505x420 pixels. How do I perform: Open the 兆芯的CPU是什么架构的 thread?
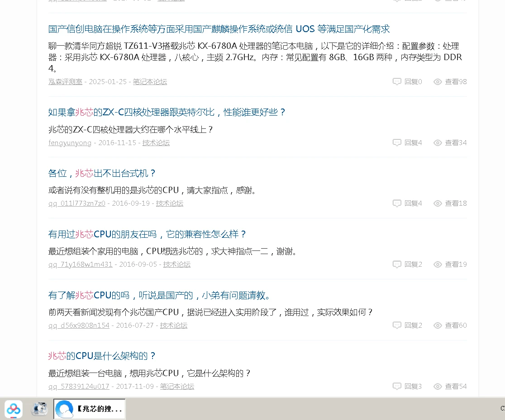(102, 356)
